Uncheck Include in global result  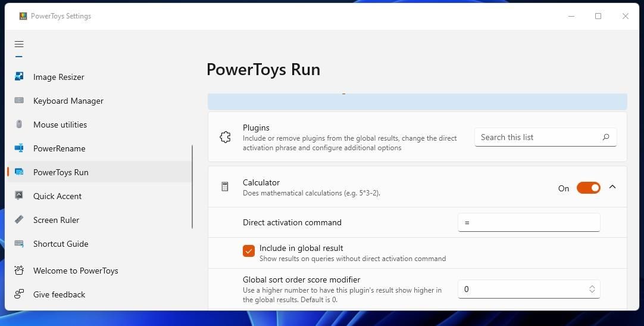pos(248,251)
